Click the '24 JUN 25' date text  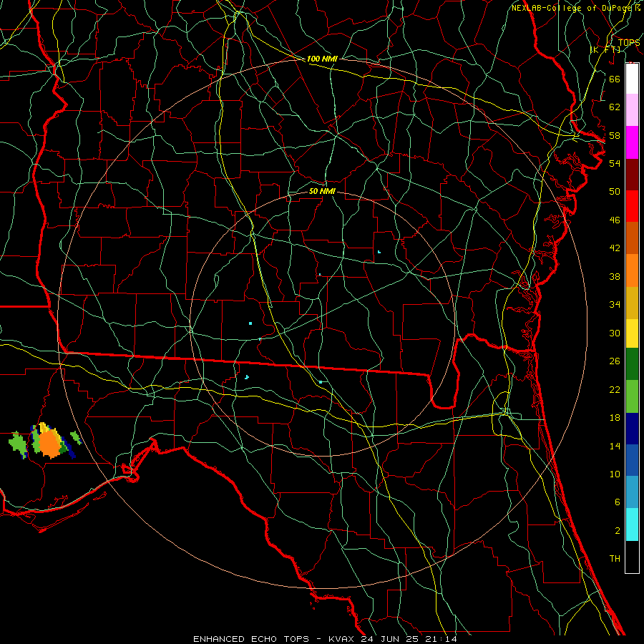coord(391,639)
